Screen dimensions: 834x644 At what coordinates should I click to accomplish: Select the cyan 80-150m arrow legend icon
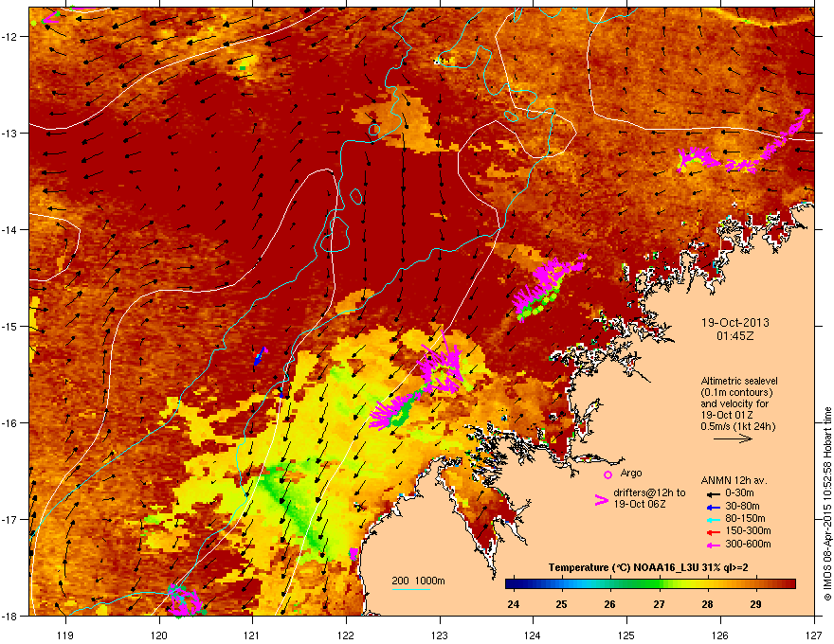point(713,519)
